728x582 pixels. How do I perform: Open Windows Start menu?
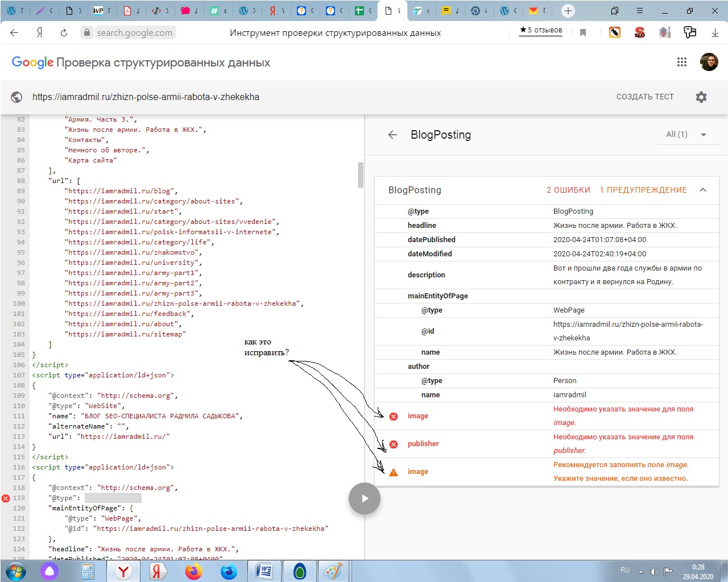[15, 571]
